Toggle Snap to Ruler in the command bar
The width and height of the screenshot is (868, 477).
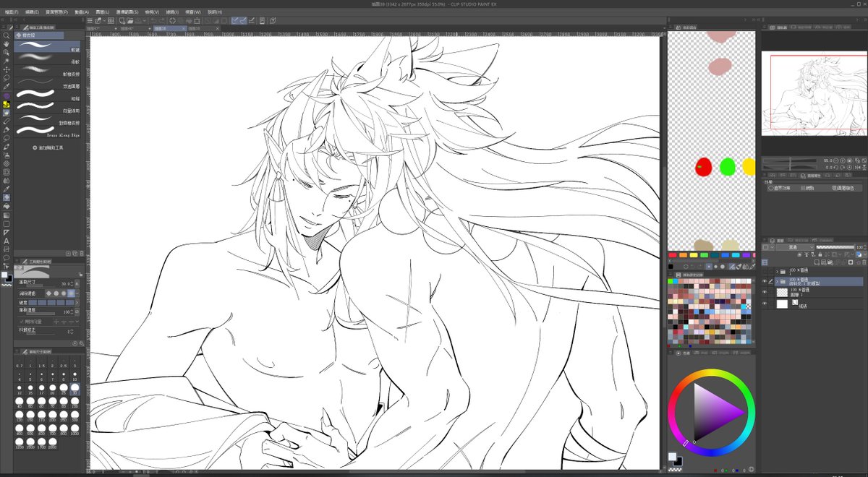tap(234, 21)
